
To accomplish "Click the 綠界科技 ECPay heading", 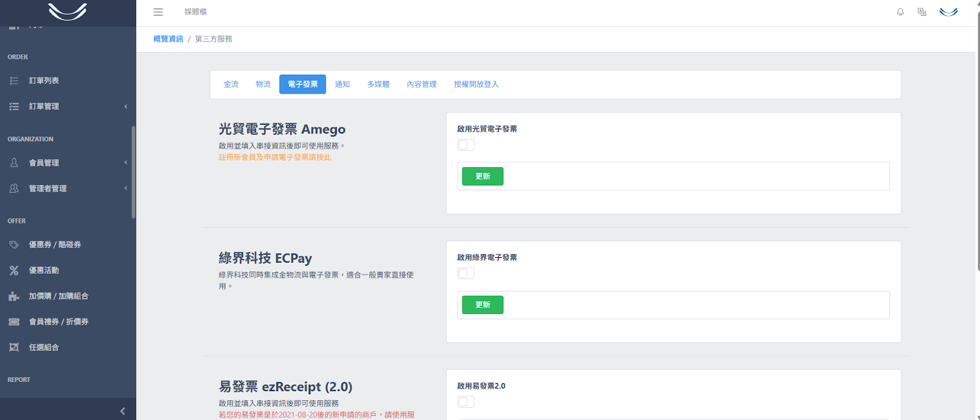I will [265, 258].
